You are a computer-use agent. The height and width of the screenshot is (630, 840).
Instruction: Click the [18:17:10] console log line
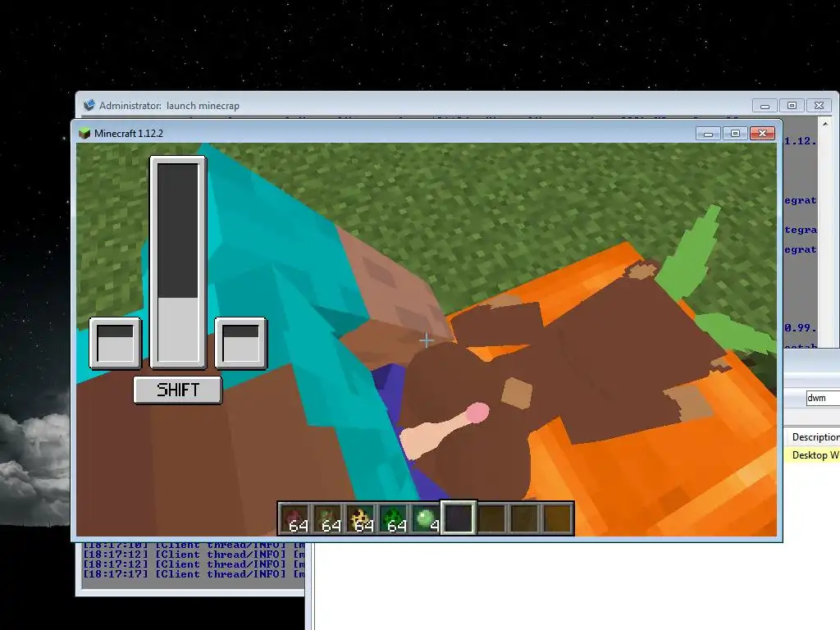[x=194, y=546]
